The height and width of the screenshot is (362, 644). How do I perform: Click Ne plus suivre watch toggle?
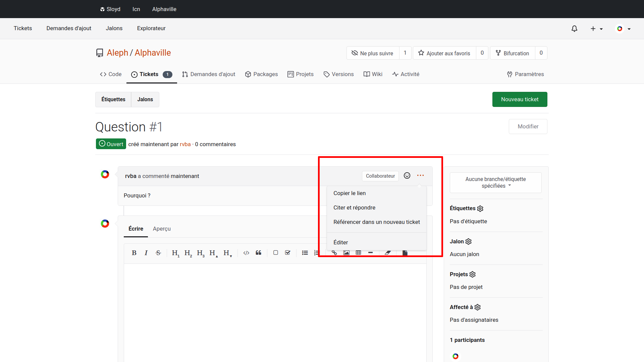(373, 53)
